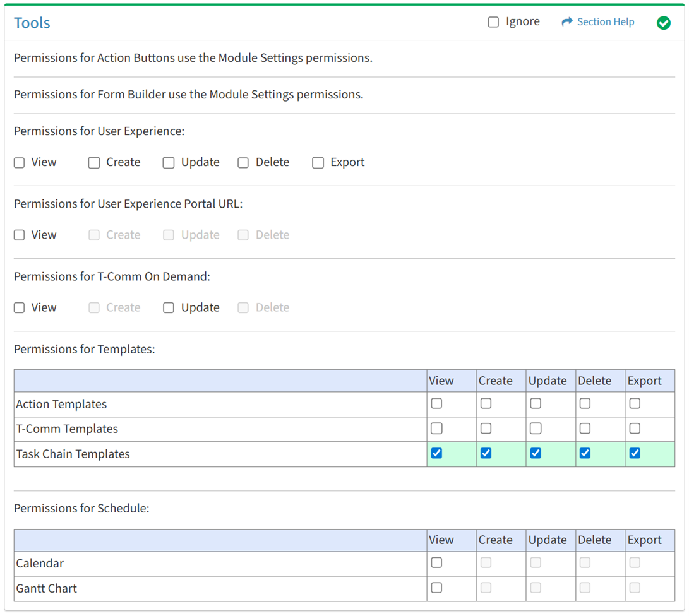The width and height of the screenshot is (689, 616).
Task: Tick Export for User Experience permissions
Action: click(x=318, y=163)
